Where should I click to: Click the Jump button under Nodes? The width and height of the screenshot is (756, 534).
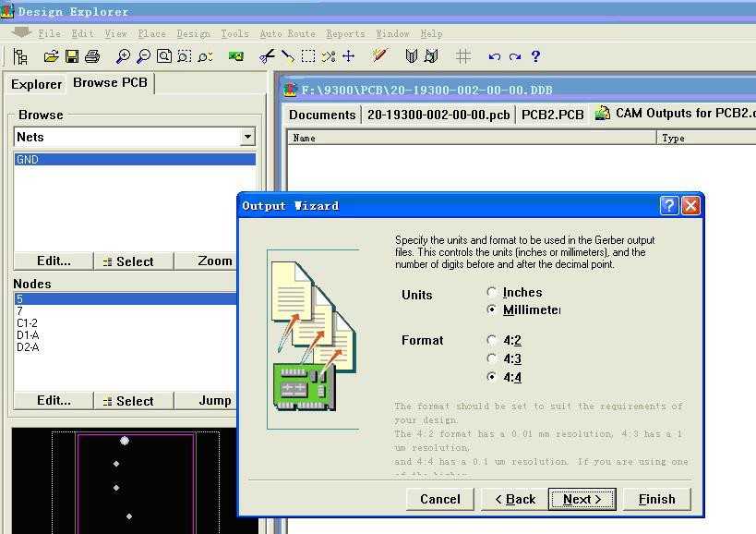[206, 400]
